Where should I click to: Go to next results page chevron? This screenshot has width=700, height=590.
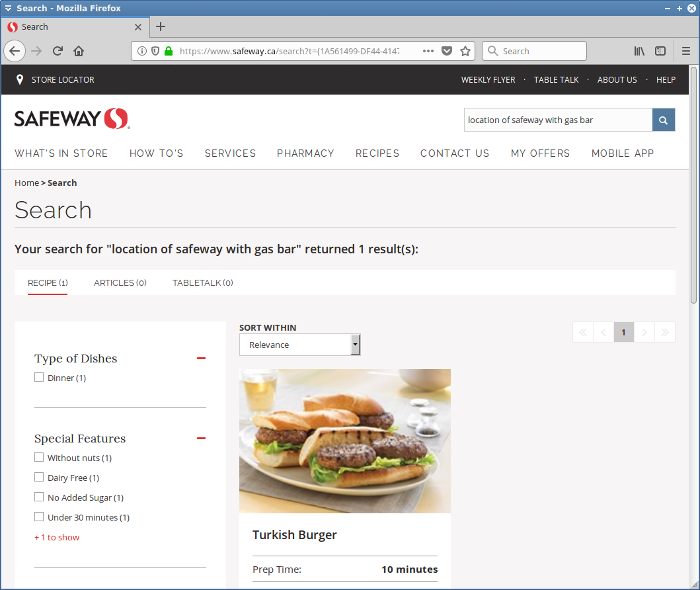pos(644,332)
